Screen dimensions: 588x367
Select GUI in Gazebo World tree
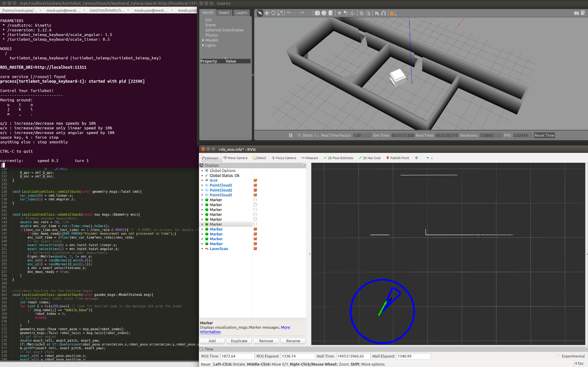208,20
